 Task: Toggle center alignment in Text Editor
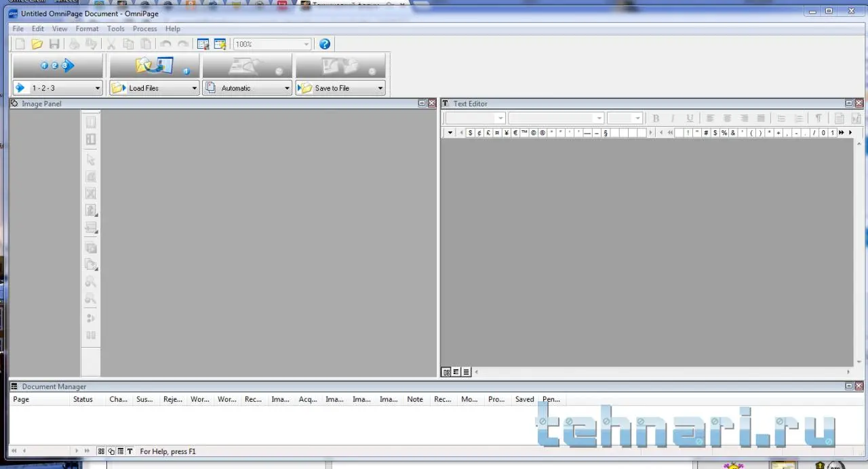[727, 118]
